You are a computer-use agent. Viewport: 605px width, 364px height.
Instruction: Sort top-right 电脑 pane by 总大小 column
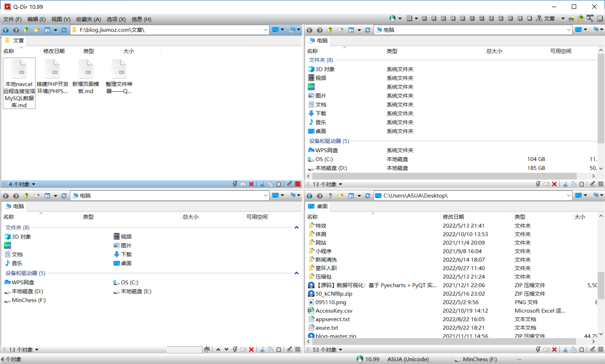click(x=516, y=51)
